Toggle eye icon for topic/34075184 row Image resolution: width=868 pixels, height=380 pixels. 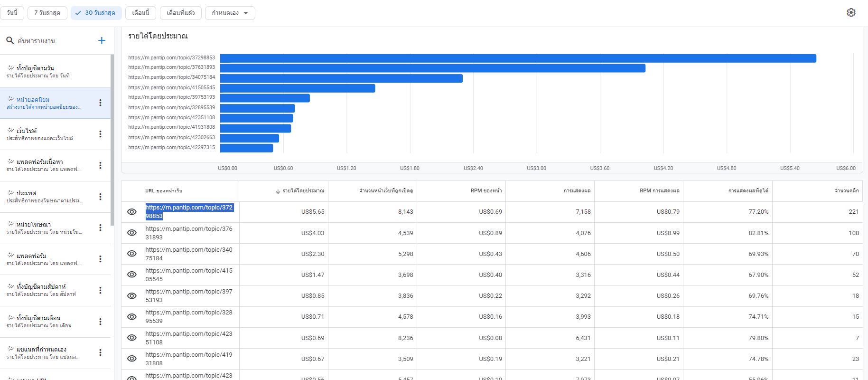[x=132, y=254]
